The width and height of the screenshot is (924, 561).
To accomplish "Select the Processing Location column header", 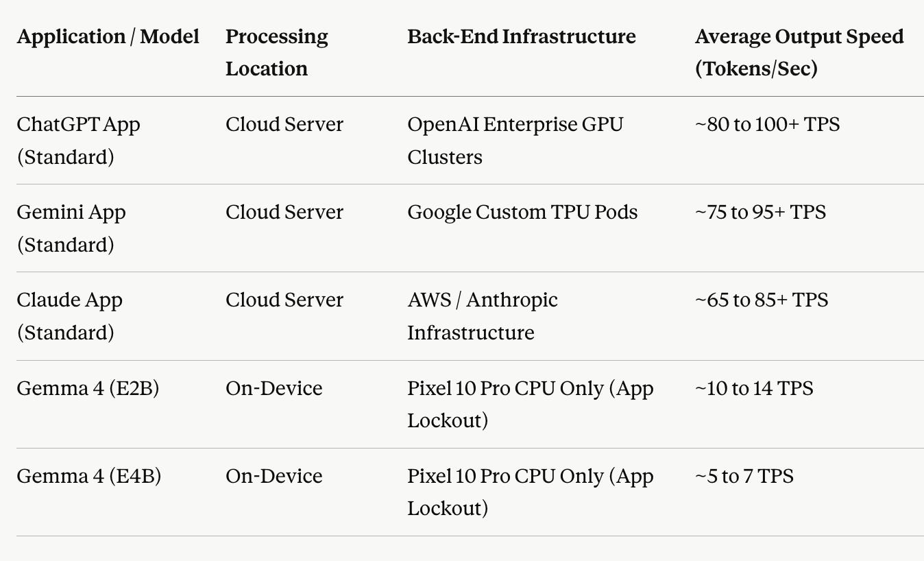I will [277, 53].
